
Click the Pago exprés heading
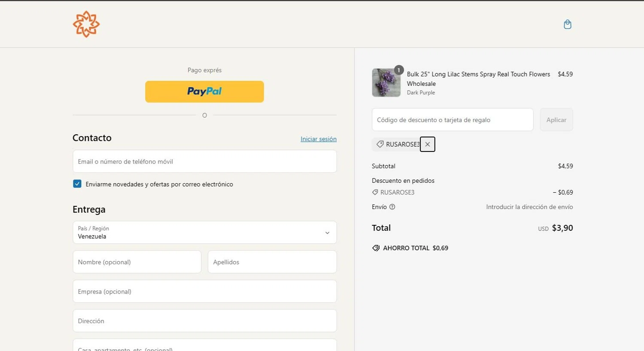pyautogui.click(x=204, y=70)
